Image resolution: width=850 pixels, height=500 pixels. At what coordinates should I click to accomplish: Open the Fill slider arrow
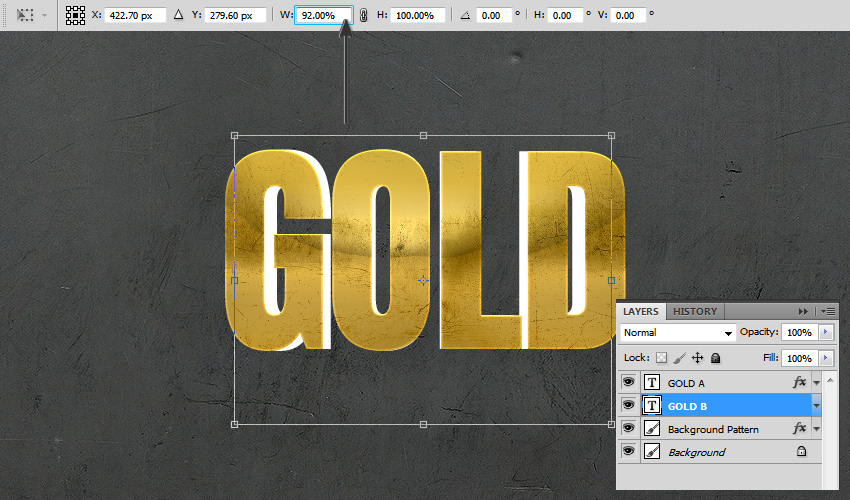(x=826, y=358)
